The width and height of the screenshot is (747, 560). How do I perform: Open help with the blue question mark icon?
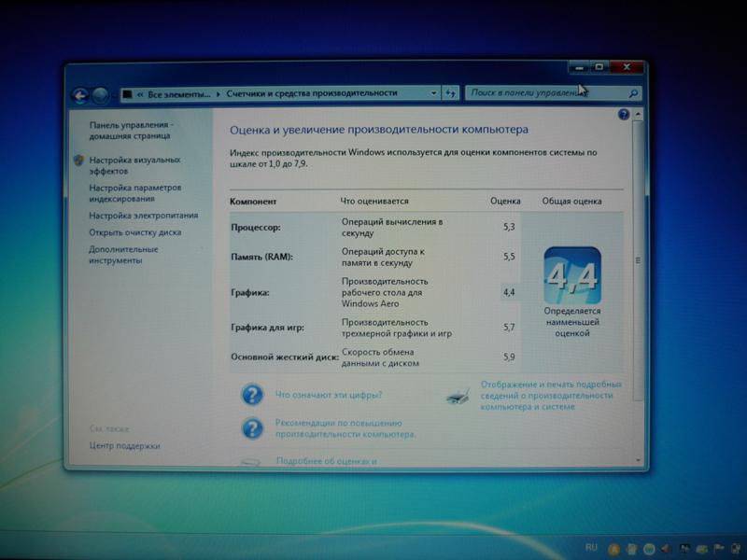(x=623, y=114)
